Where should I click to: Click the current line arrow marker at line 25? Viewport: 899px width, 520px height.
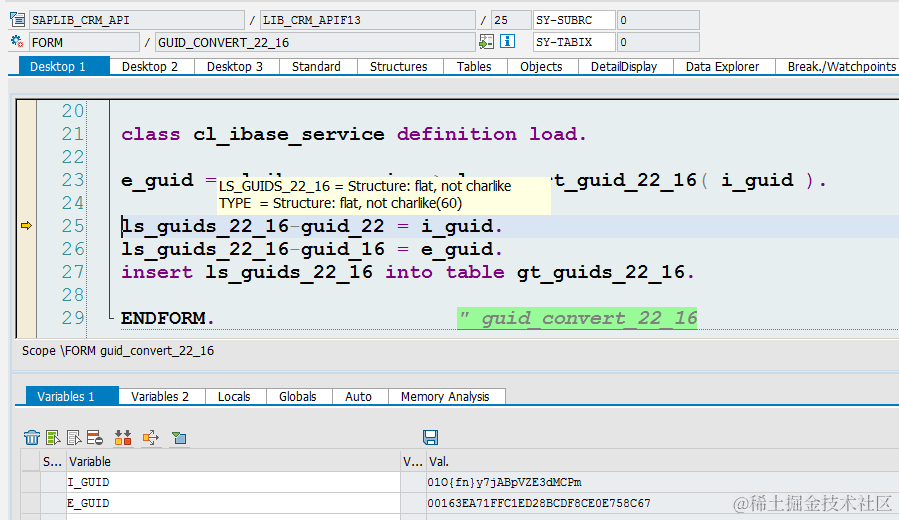click(x=26, y=226)
